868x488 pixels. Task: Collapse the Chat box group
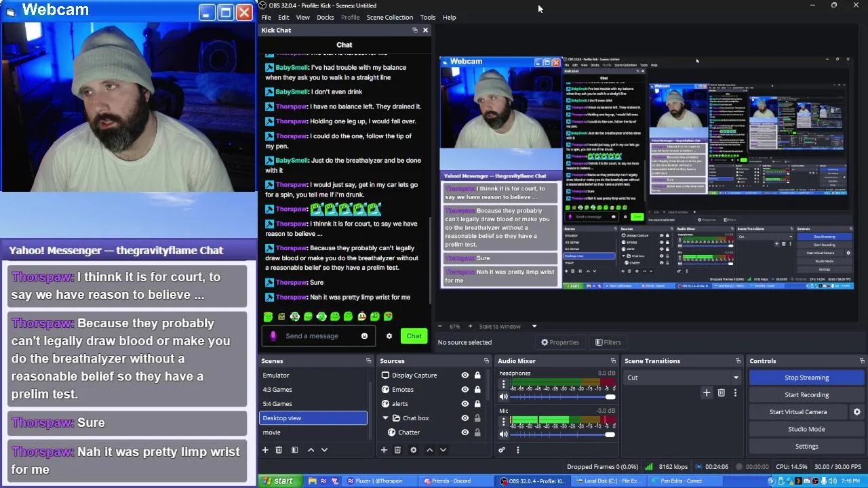385,418
